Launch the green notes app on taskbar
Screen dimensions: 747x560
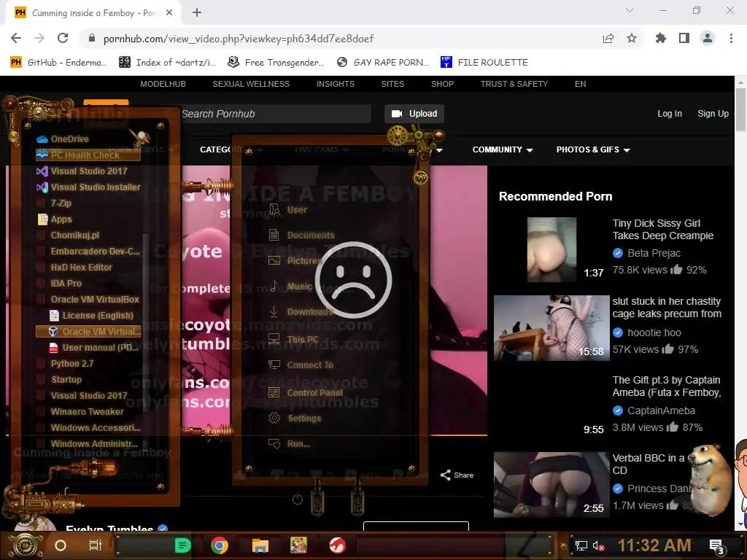point(182,545)
